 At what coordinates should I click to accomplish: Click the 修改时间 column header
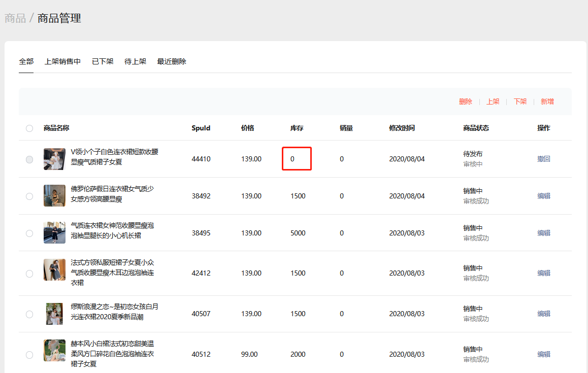(x=402, y=128)
